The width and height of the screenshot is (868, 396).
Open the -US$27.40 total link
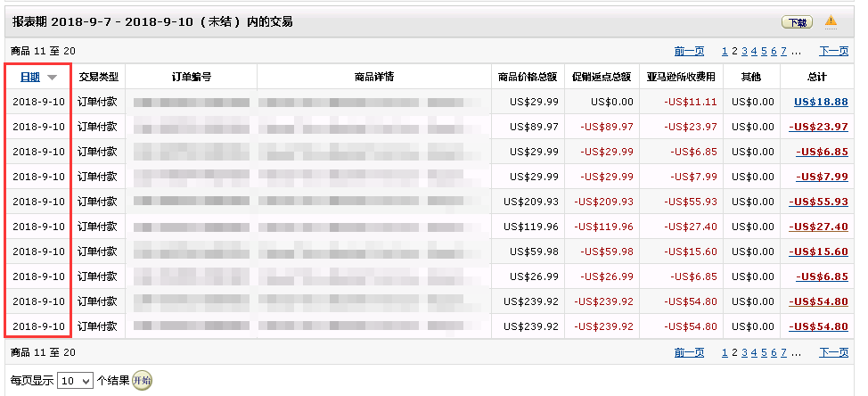[819, 227]
